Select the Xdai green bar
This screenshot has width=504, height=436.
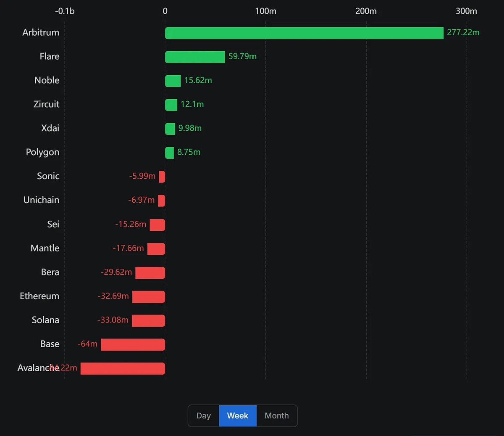click(170, 129)
